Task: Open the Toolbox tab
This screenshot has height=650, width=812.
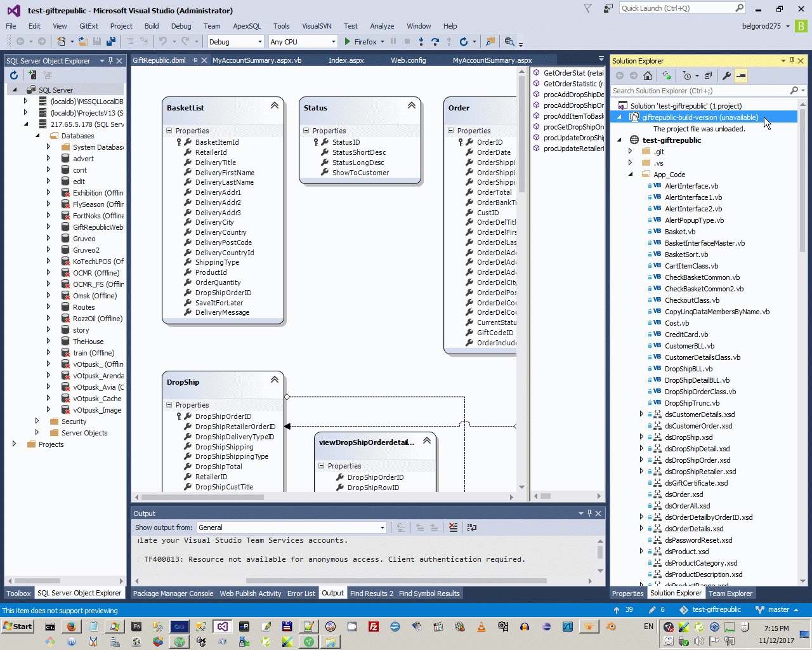Action: click(18, 594)
